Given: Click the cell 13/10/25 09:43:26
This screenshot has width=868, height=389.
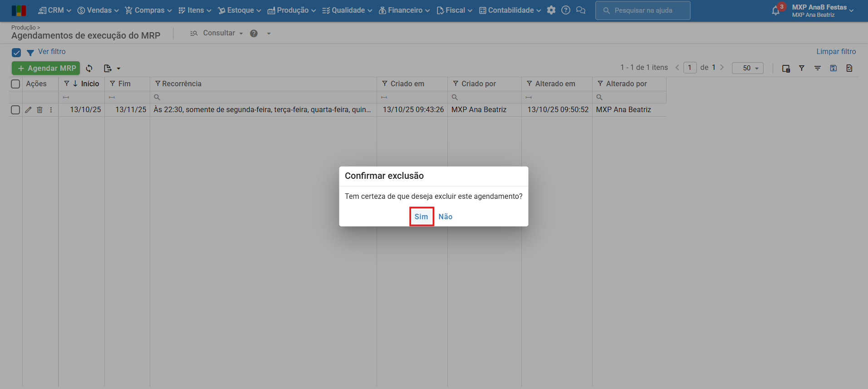Looking at the screenshot, I should coord(413,110).
